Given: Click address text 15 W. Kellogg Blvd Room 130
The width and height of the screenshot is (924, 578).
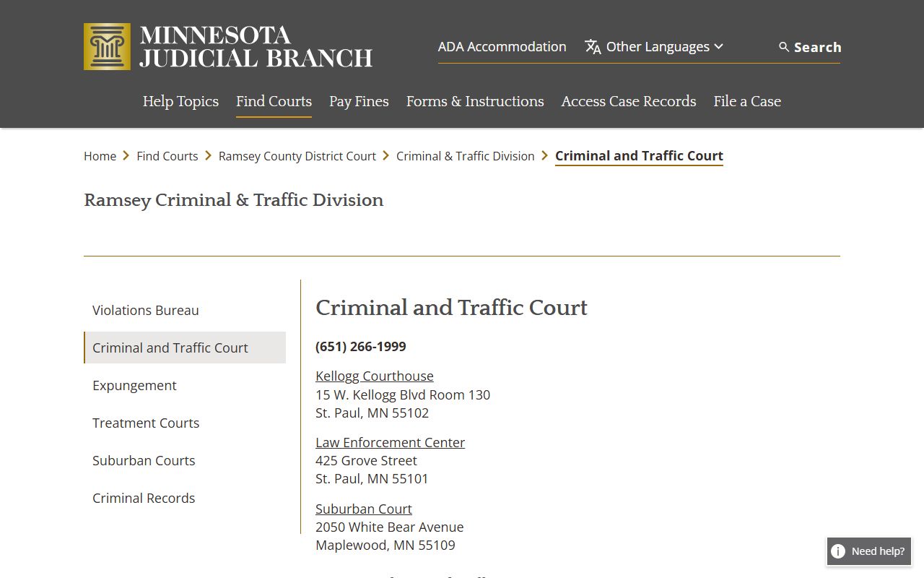Looking at the screenshot, I should click(403, 394).
